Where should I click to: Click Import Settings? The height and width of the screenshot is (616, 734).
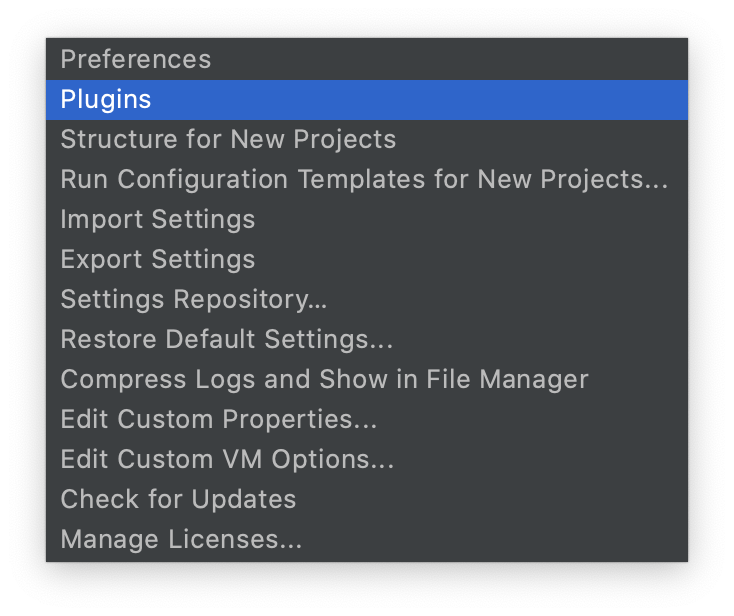pyautogui.click(x=158, y=219)
